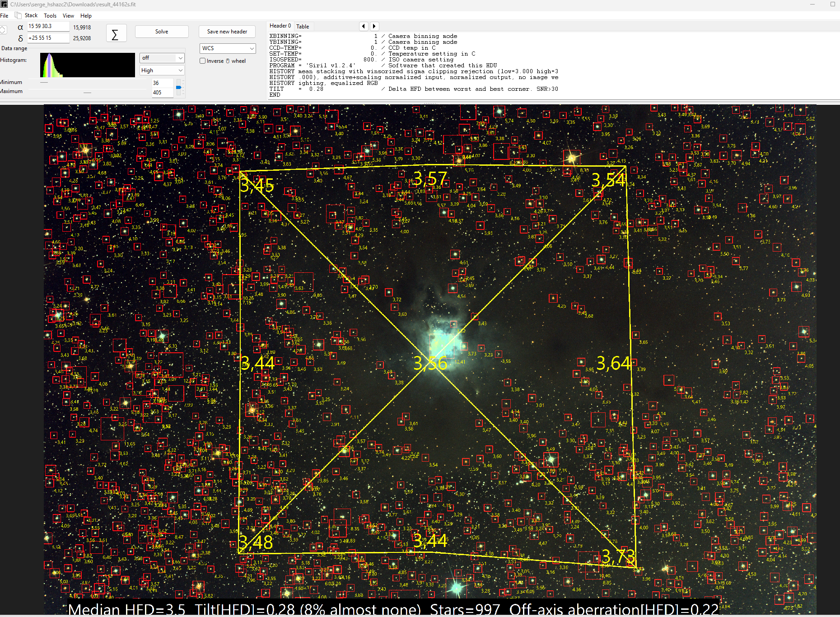Viewport: 840px width, 617px height.
Task: Click the PROGRAM 'Siril v1.2.4' header line
Action: point(383,65)
